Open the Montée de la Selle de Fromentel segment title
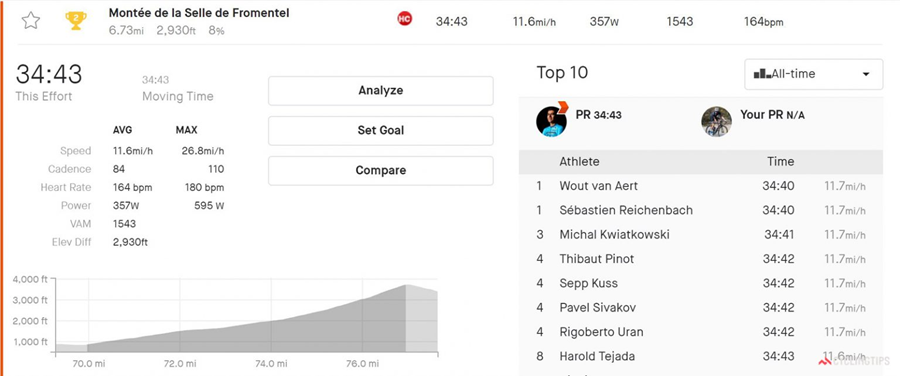900x376 pixels. pos(199,13)
